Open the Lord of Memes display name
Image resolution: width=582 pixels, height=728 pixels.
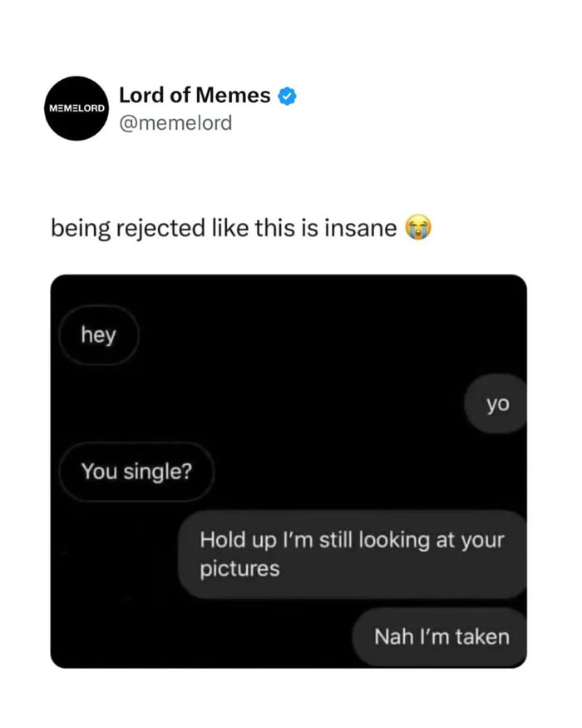click(195, 96)
